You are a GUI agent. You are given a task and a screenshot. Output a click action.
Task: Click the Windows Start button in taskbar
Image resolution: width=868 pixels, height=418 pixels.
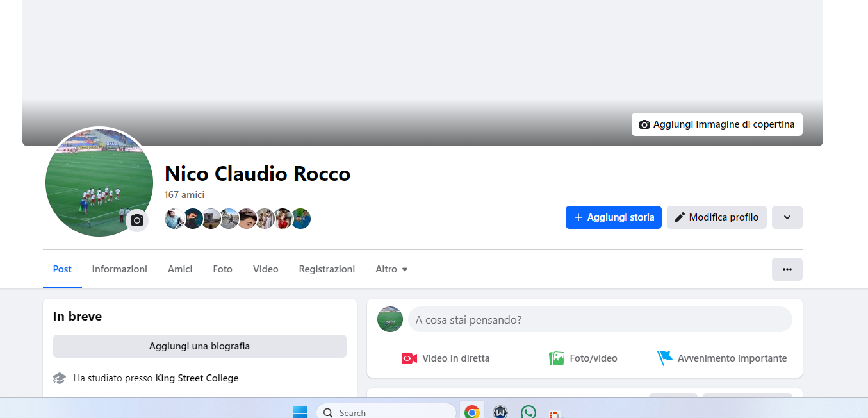pyautogui.click(x=300, y=412)
